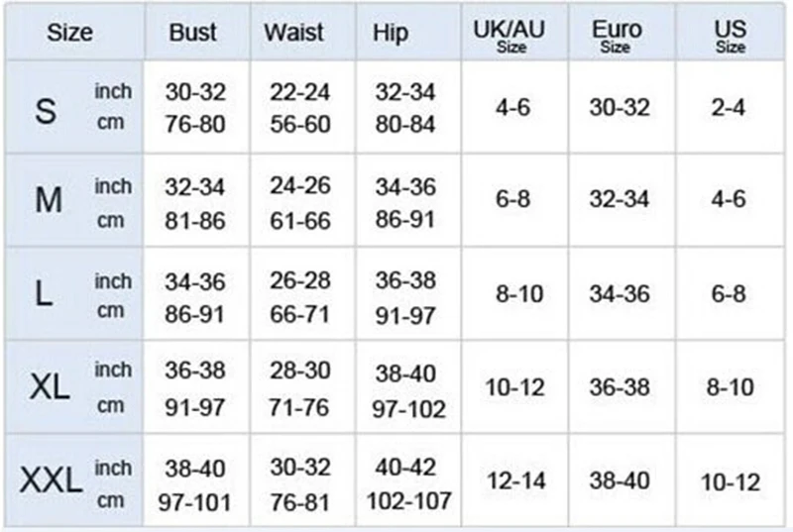The image size is (793, 532).
Task: Select the UK/AU Size header
Action: [510, 37]
